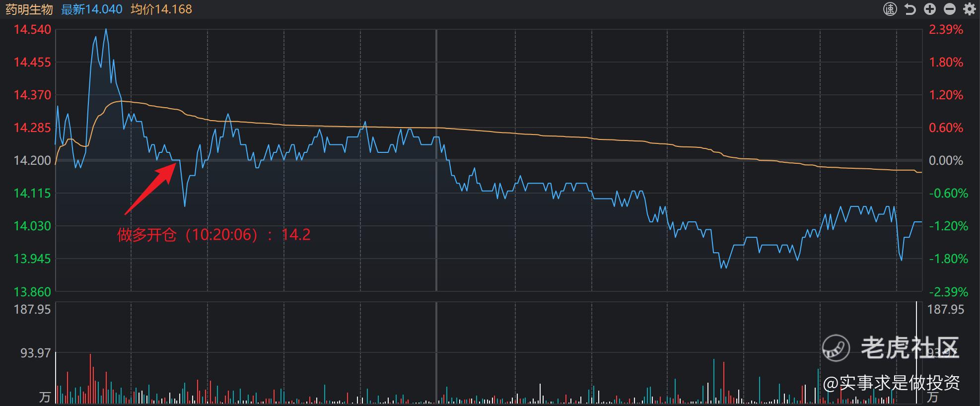Click the -2.39% bottom percentage label
The image size is (980, 406).
(948, 291)
